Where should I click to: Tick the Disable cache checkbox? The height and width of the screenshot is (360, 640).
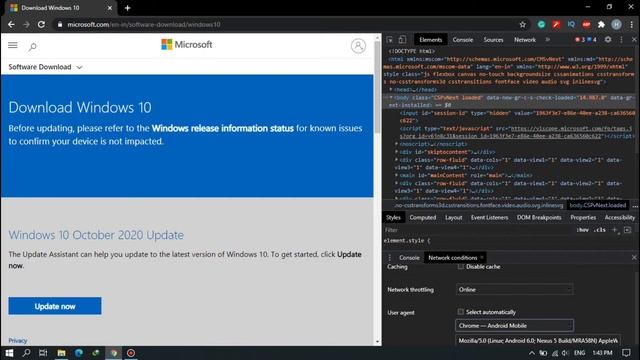(x=461, y=267)
